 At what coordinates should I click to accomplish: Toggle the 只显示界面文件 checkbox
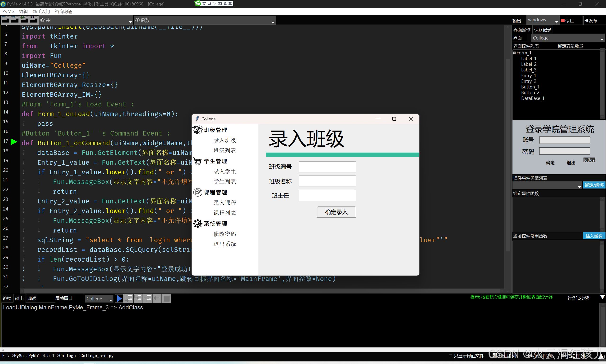tap(451, 356)
